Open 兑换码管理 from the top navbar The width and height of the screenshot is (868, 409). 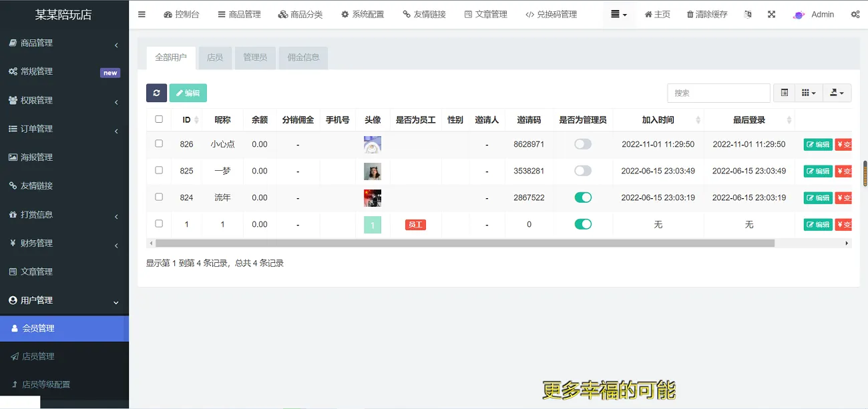click(553, 13)
